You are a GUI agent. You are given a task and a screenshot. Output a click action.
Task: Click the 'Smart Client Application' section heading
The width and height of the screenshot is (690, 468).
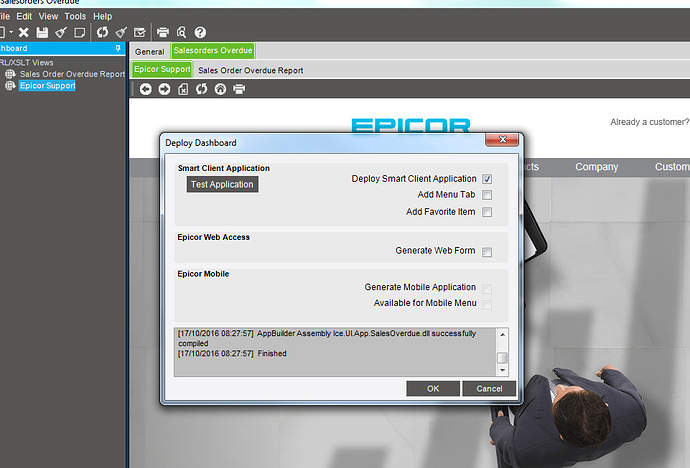coord(224,168)
